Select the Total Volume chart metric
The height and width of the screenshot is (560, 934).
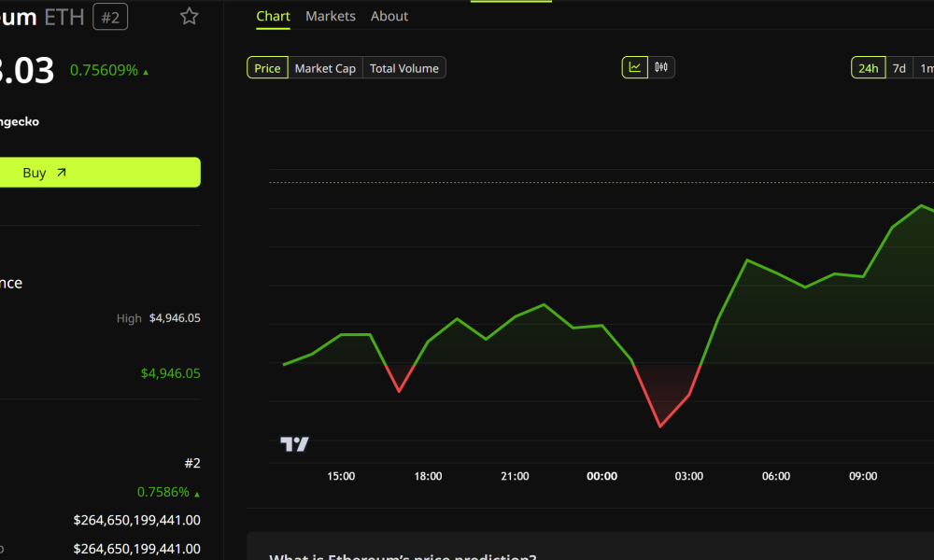(x=403, y=68)
